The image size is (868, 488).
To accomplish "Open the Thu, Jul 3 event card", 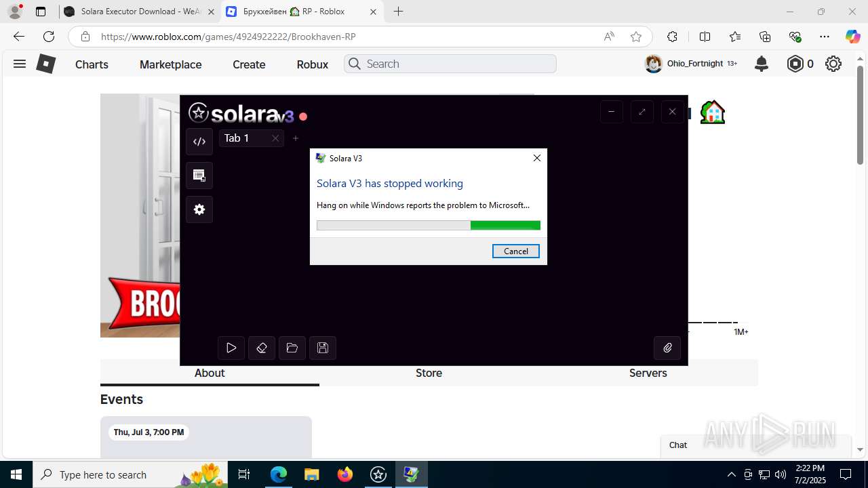I will pos(206,437).
